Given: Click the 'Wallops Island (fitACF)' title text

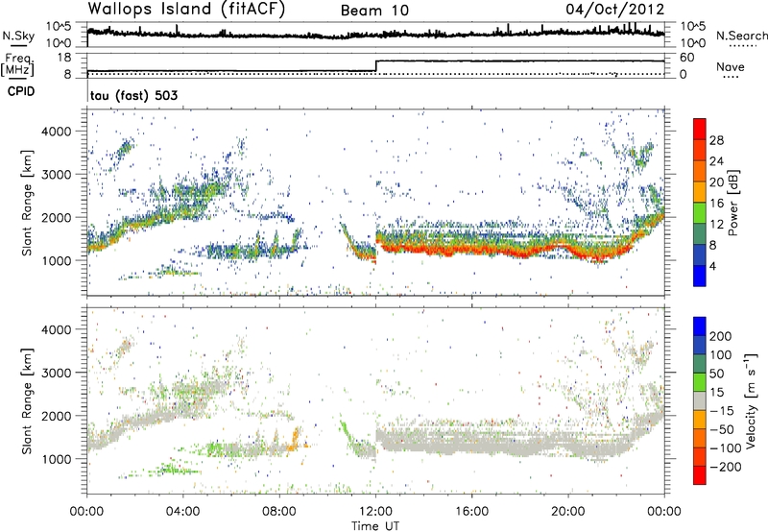Looking at the screenshot, I should point(186,10).
